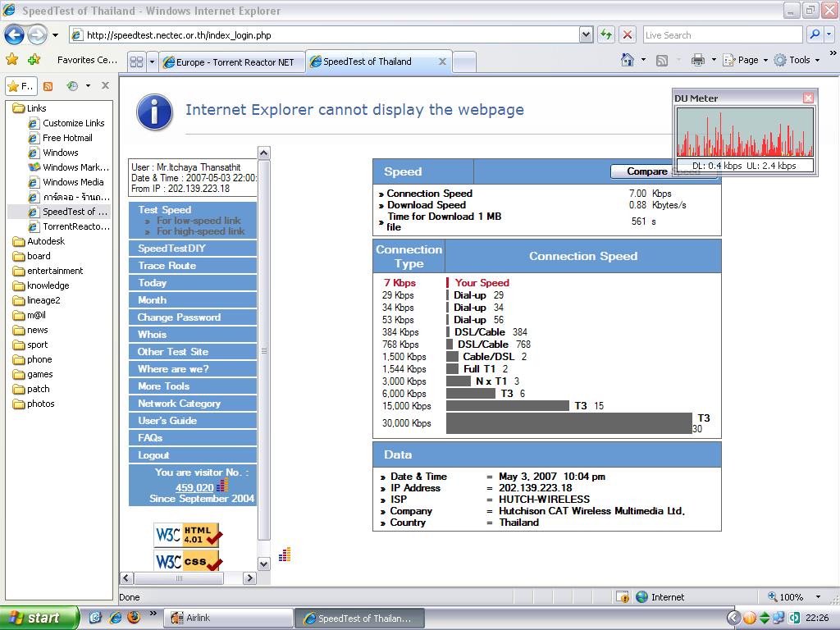Screen dimensions: 840x630
Task: Open the Trace Route menu item
Action: [193, 265]
